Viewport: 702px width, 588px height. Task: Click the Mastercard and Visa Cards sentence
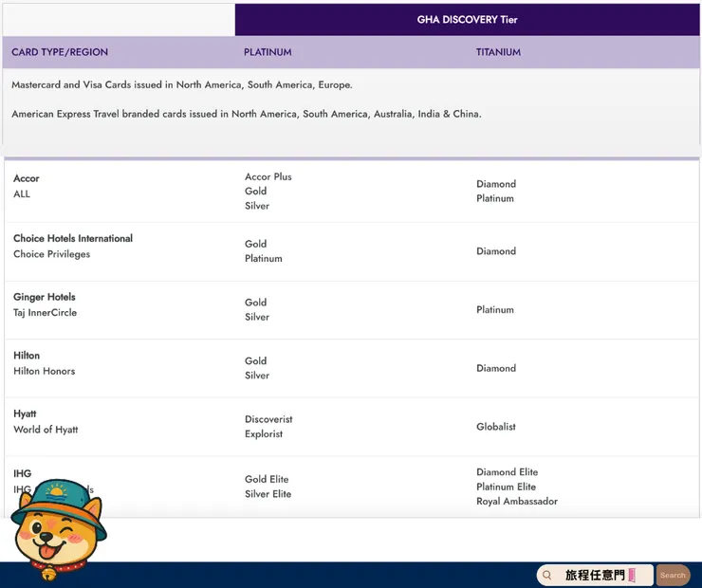[182, 84]
